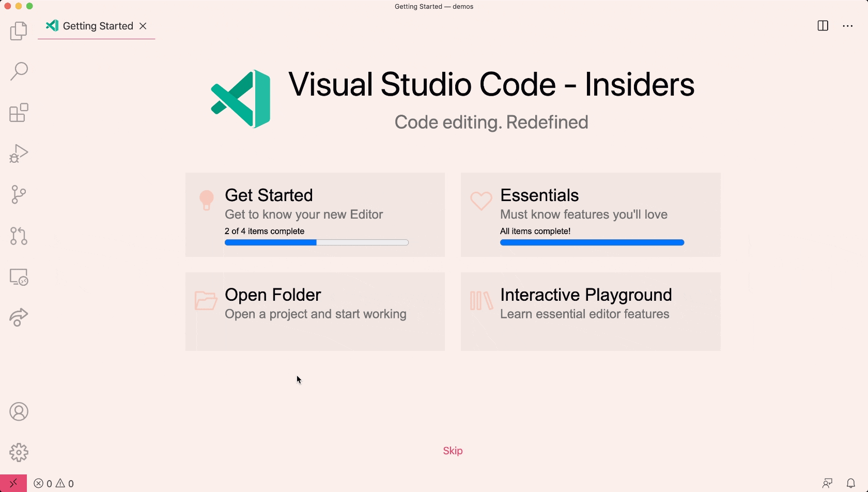Close the Getting Started tab

pyautogui.click(x=143, y=26)
